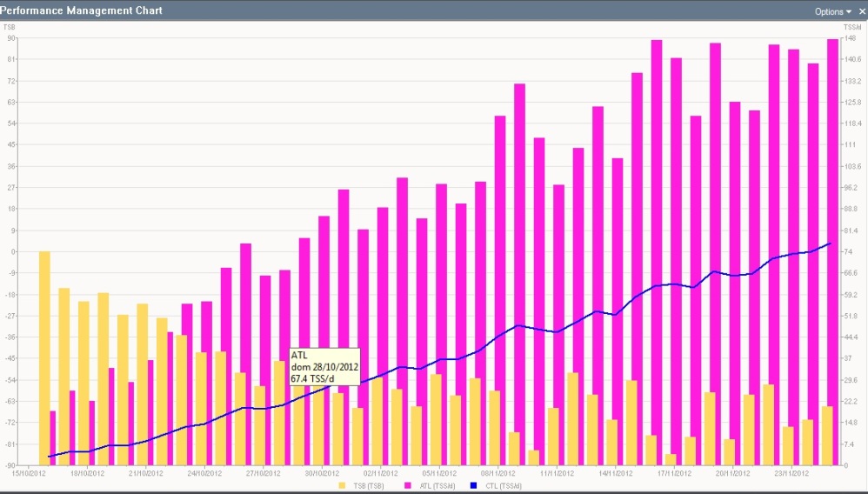
Task: Click the TSB left axis title
Action: 10,28
